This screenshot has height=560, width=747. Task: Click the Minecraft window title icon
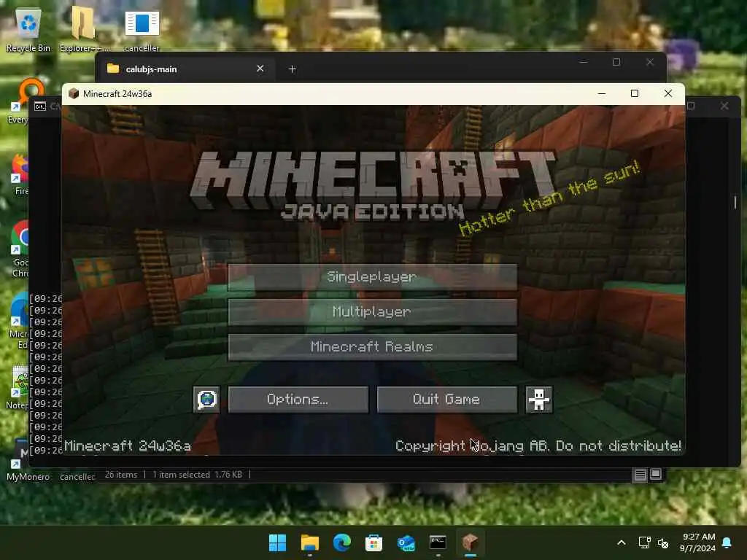(74, 94)
